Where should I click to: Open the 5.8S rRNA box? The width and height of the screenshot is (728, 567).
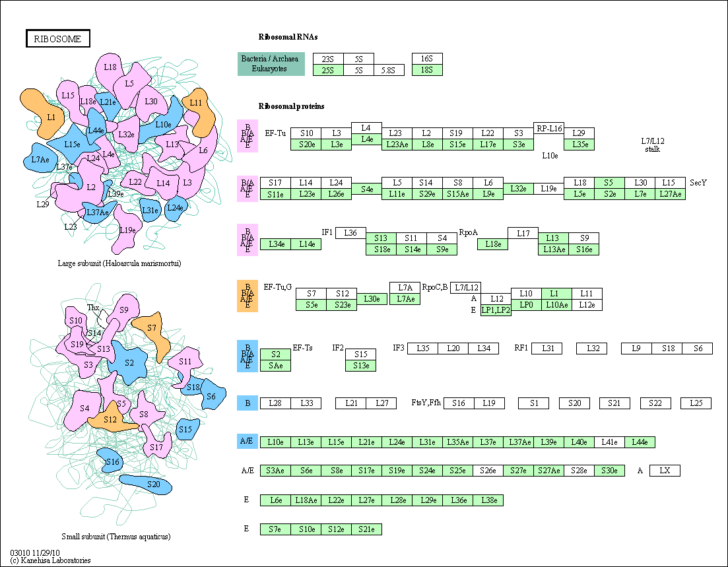(389, 70)
